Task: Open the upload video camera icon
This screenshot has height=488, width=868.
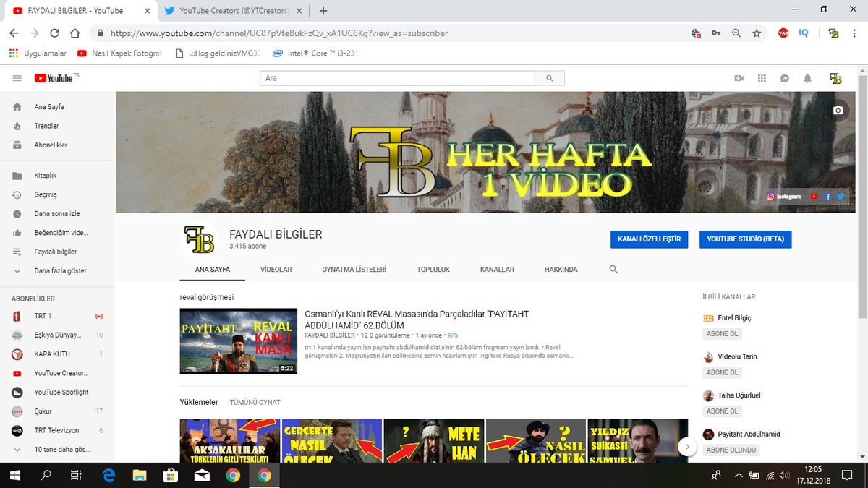Action: tap(739, 78)
